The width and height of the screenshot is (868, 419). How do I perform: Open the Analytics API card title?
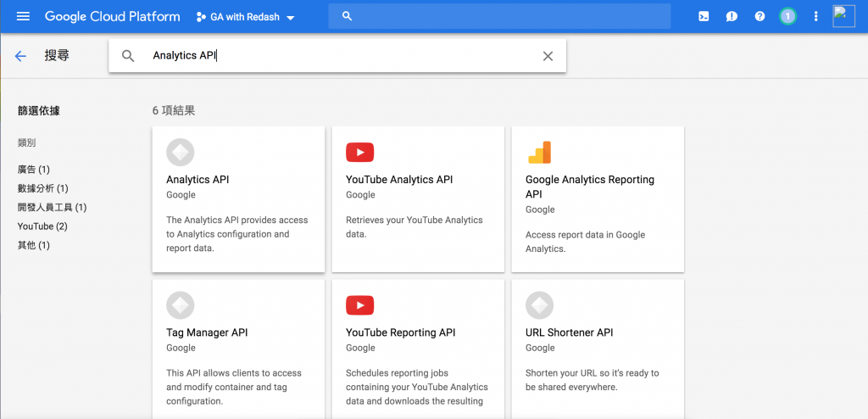(198, 180)
